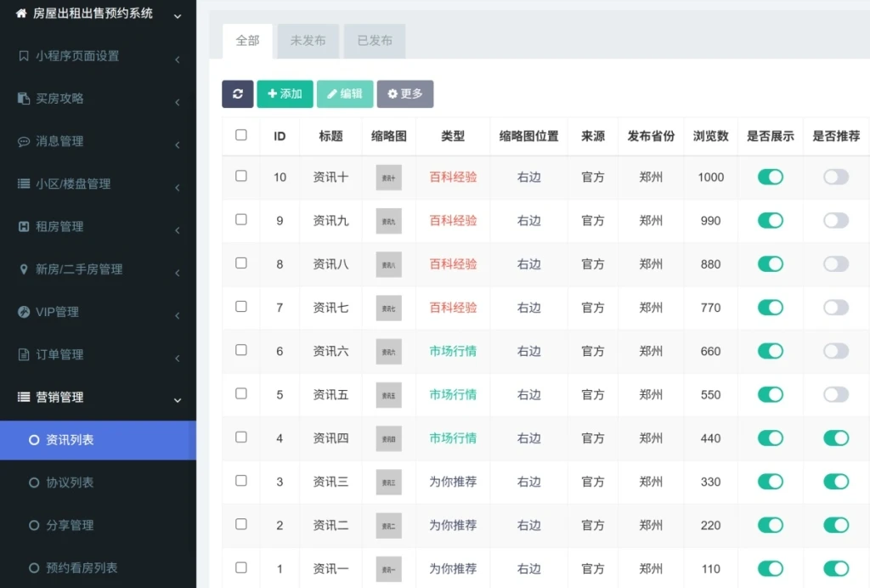Turn off 是否展示 toggle for 资讯九
Screen dimensions: 870x588
[x=771, y=221]
